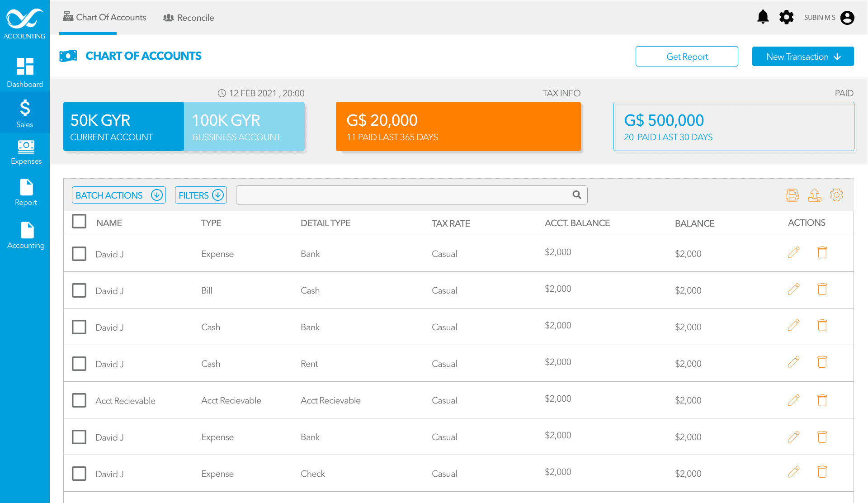Open New Transaction dropdown
Image resolution: width=868 pixels, height=503 pixels.
click(803, 57)
